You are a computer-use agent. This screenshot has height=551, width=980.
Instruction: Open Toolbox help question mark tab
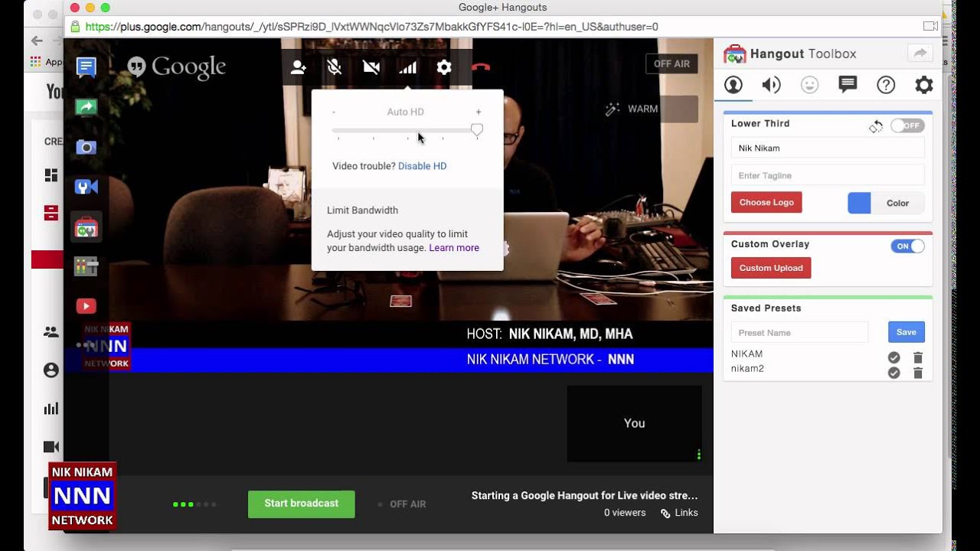click(886, 85)
